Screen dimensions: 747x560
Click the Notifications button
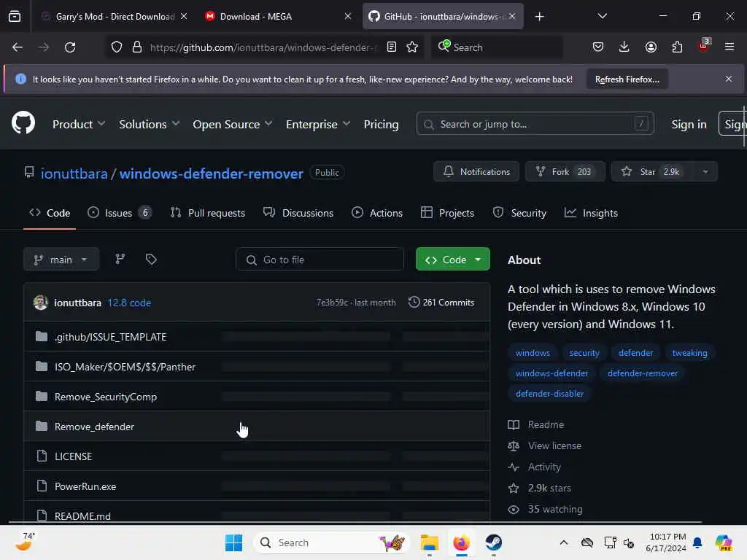coord(476,171)
